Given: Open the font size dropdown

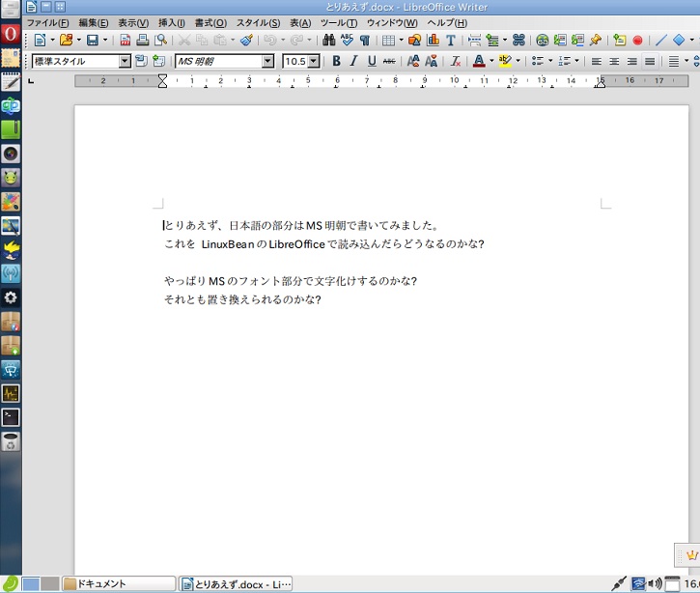Looking at the screenshot, I should pyautogui.click(x=314, y=61).
